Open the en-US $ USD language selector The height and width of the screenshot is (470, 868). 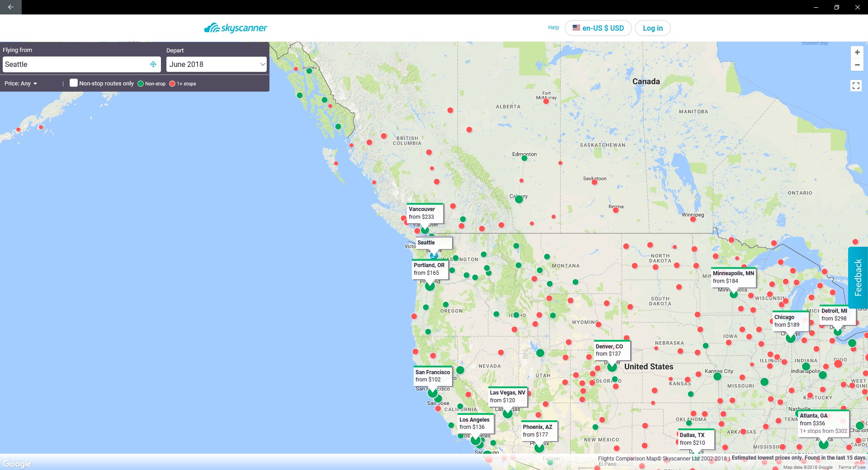[599, 28]
